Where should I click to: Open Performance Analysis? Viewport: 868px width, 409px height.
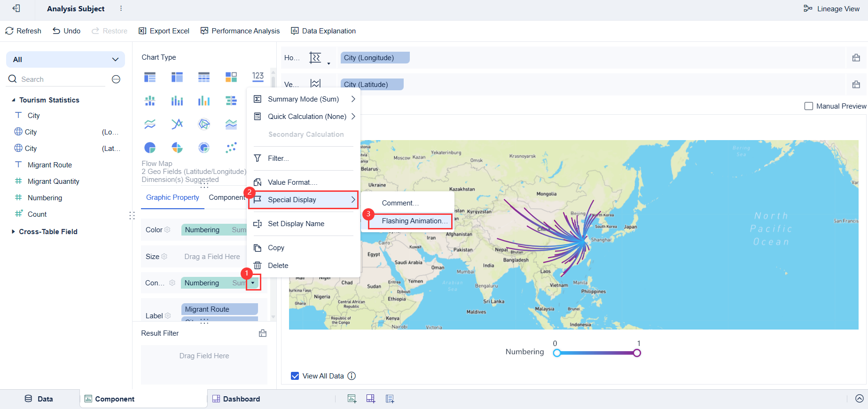click(240, 31)
